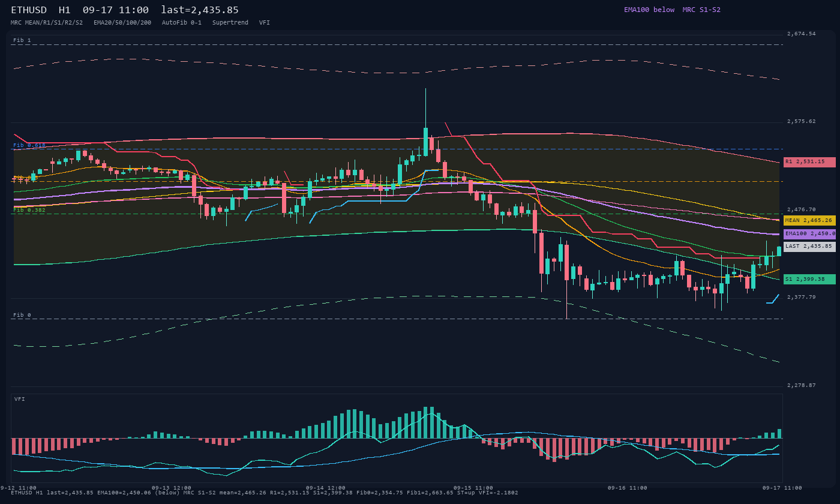Click the 09-14 12:00 time axis label
This screenshot has height=504, width=840.
point(325,488)
